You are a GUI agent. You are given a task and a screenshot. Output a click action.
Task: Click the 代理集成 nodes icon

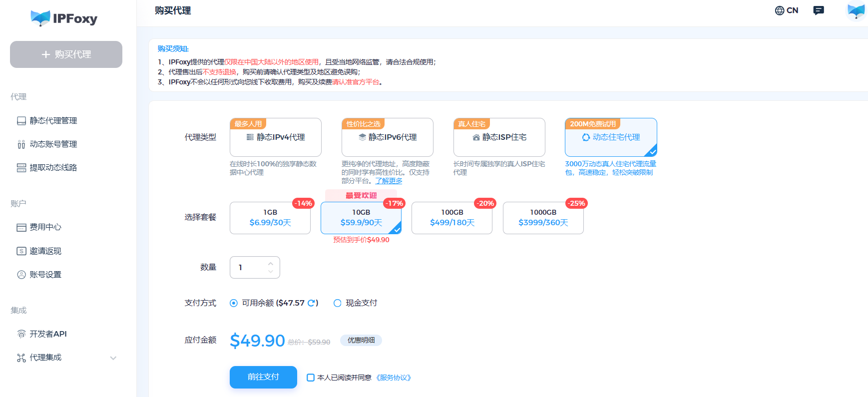coord(21,358)
